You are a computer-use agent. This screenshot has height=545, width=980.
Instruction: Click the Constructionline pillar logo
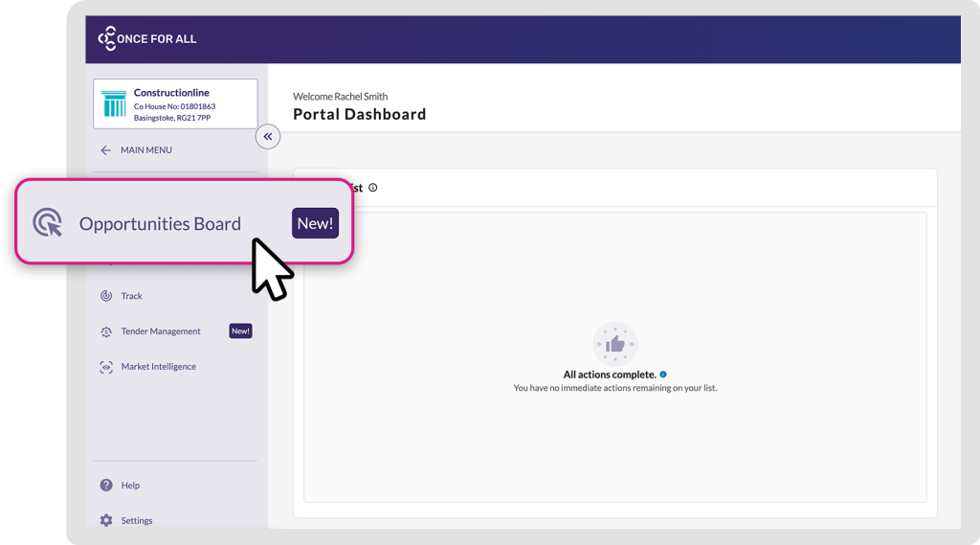(114, 103)
